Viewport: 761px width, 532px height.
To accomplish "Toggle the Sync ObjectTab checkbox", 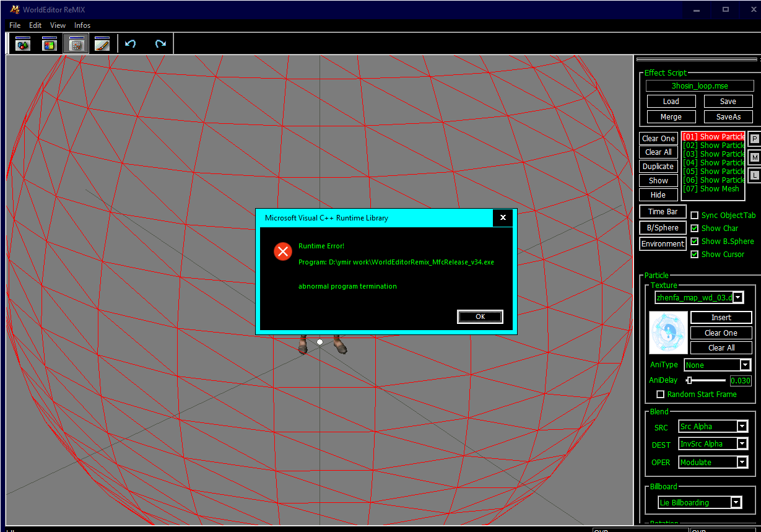I will coord(695,216).
